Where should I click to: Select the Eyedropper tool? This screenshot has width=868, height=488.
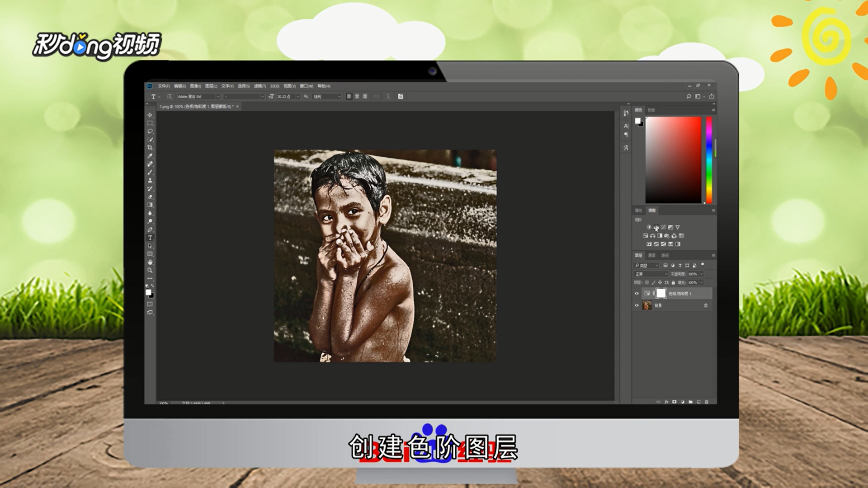coord(150,156)
